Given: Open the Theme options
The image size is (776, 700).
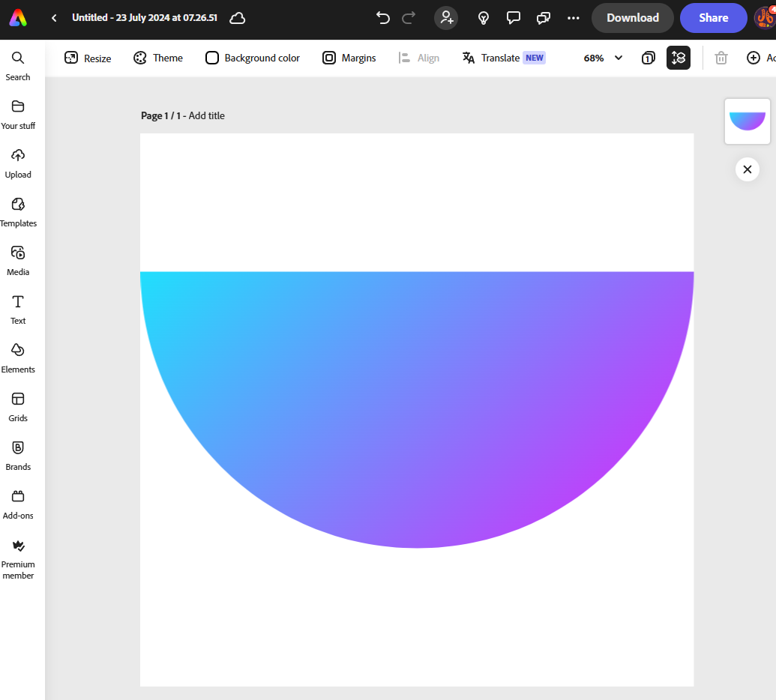Looking at the screenshot, I should coord(157,58).
